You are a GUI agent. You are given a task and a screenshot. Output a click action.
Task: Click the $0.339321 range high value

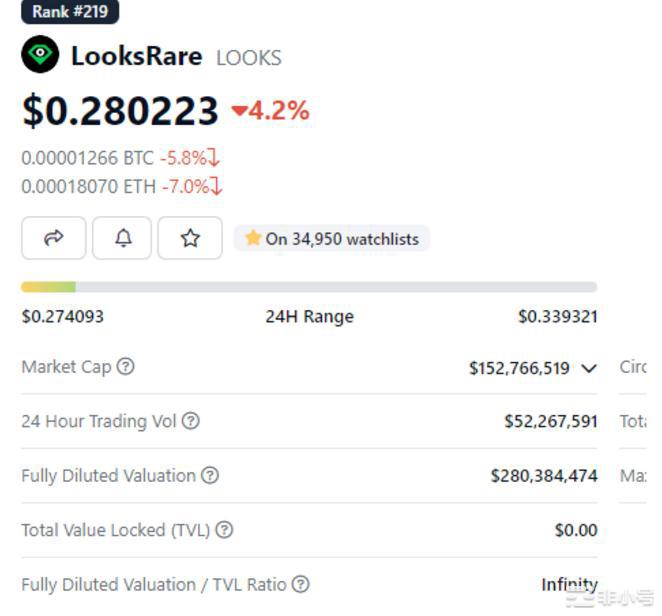[557, 317]
